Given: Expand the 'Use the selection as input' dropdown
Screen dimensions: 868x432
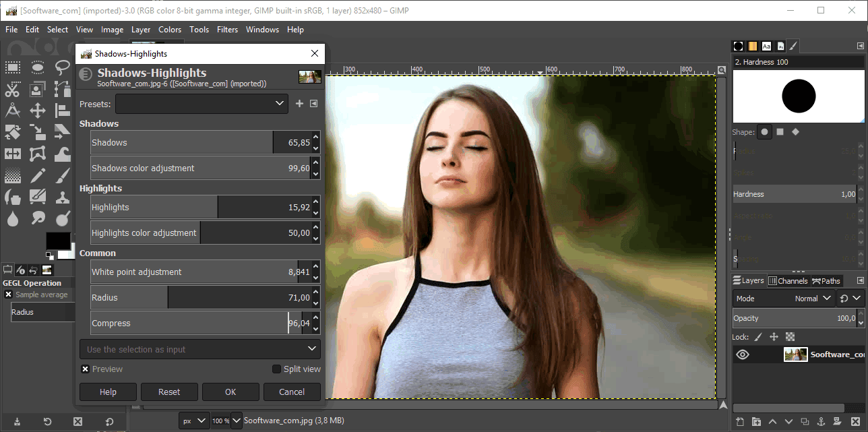Looking at the screenshot, I should (x=199, y=349).
